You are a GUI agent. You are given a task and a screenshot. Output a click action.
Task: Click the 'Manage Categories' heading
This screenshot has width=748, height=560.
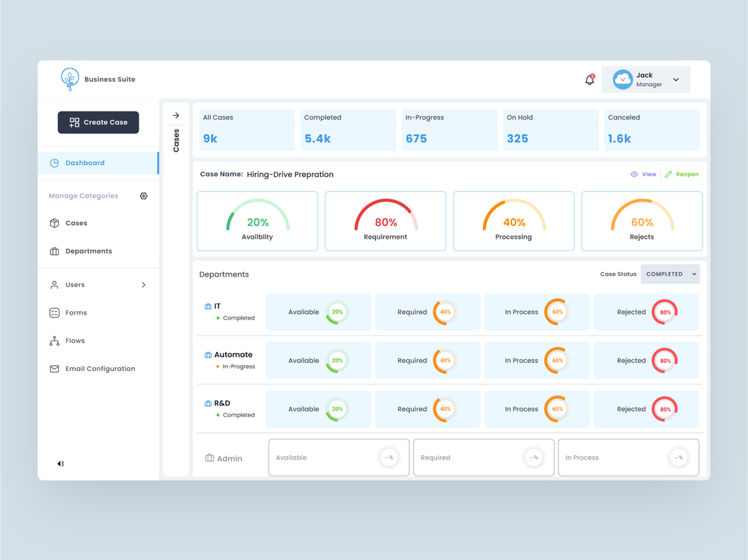(x=83, y=196)
